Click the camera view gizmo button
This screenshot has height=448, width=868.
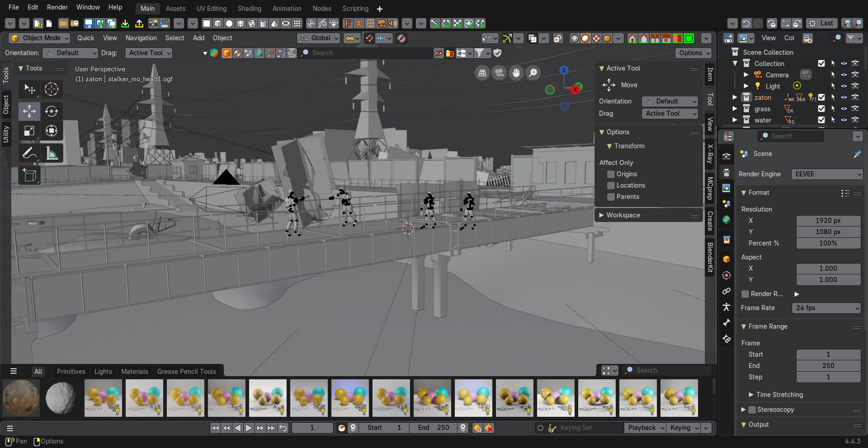[499, 72]
